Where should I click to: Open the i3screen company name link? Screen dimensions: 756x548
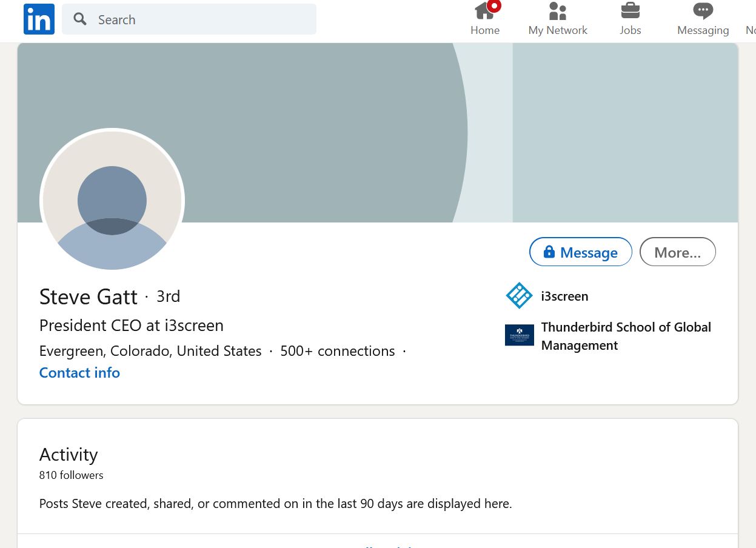564,296
